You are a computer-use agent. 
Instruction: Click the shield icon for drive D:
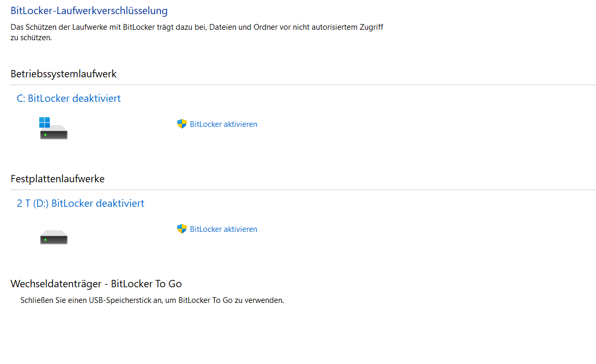coord(182,229)
